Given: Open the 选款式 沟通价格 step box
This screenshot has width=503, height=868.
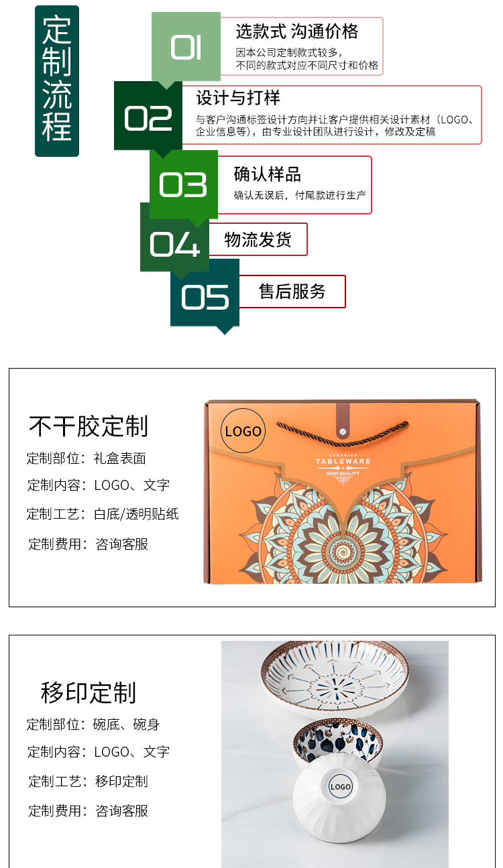Looking at the screenshot, I should tap(302, 46).
